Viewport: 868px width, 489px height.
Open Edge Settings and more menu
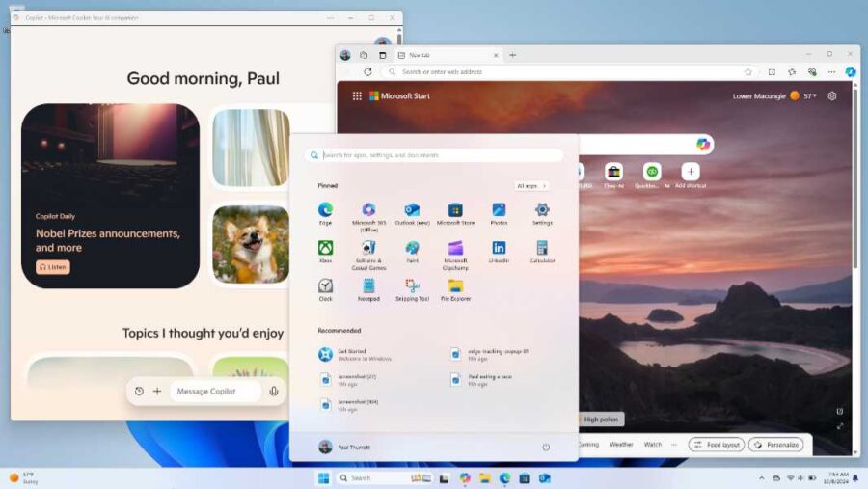click(x=831, y=72)
